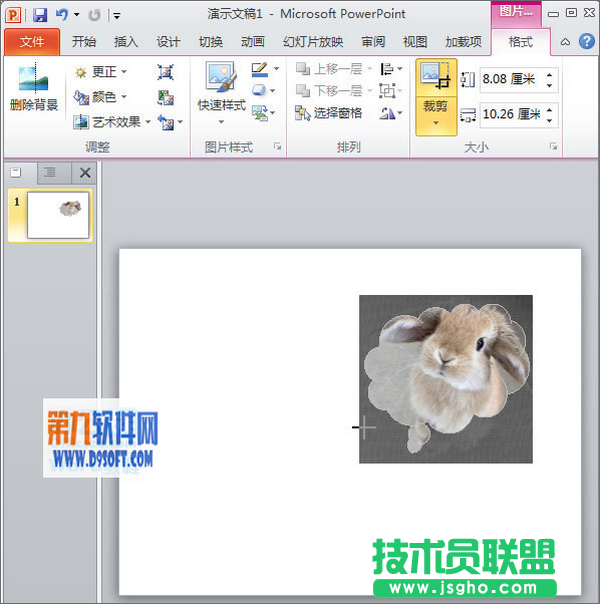Open Picture Styles dialog launcher

tap(277, 146)
